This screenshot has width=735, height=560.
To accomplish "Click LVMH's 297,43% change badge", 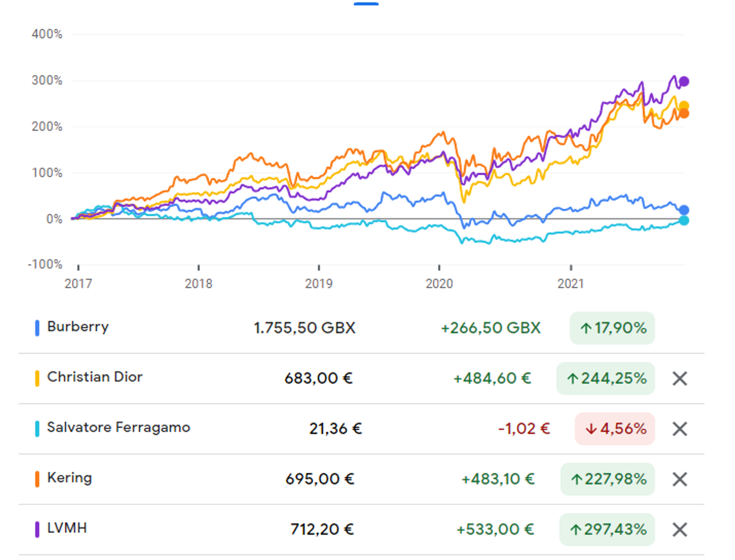I will 607,530.
